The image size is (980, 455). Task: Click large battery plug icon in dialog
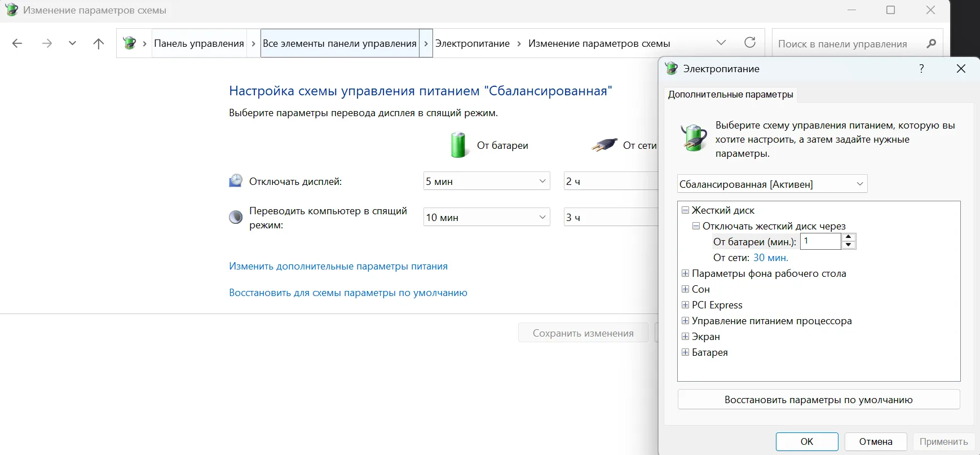[x=694, y=138]
